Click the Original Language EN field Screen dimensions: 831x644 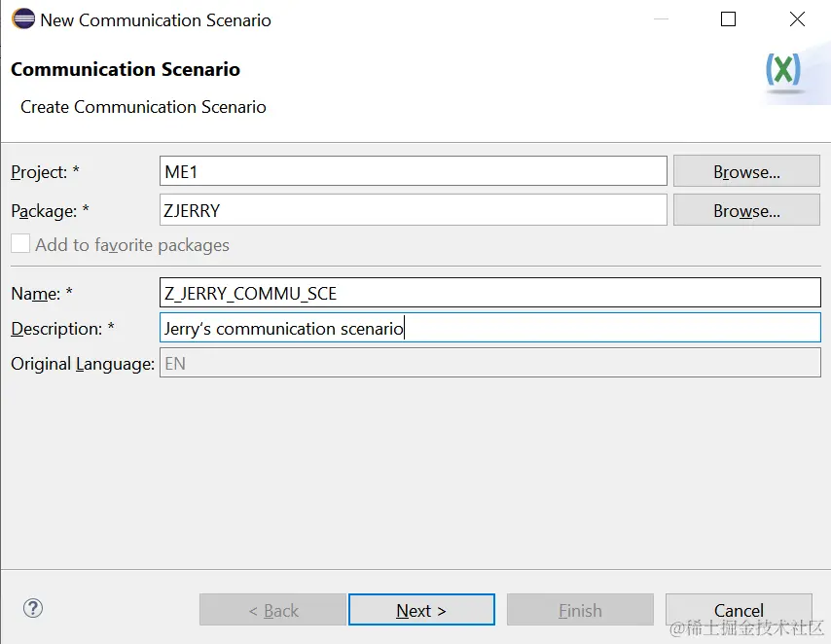[490, 363]
